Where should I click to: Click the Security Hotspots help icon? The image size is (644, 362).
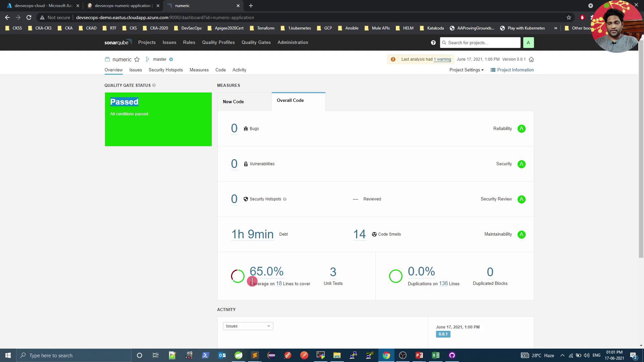(285, 199)
